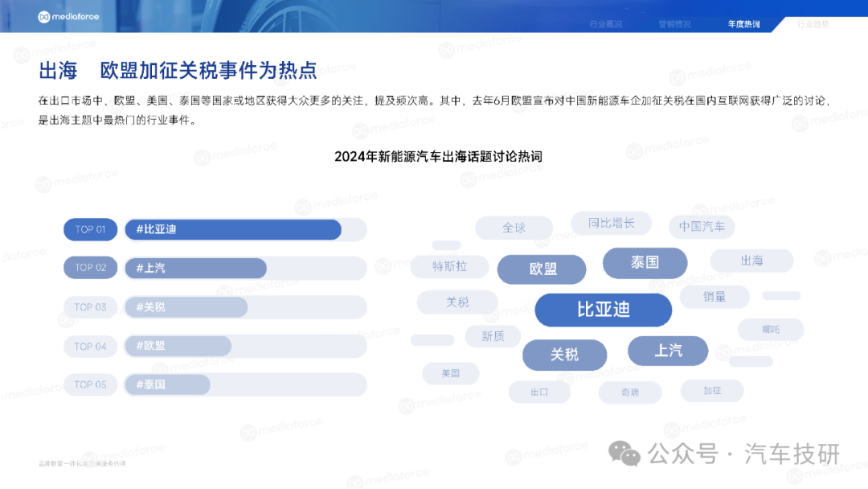
Task: Click the 公众号 · 汽车技研 caption
Action: tap(744, 454)
